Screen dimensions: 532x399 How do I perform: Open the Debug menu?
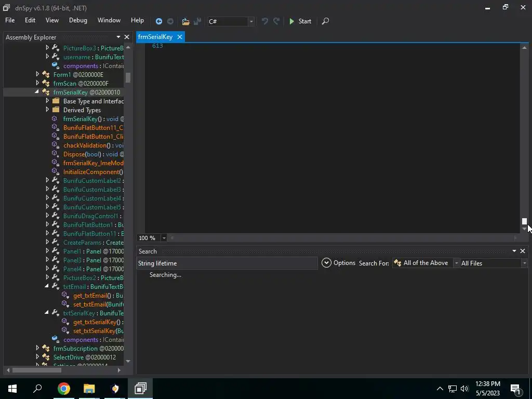point(78,20)
